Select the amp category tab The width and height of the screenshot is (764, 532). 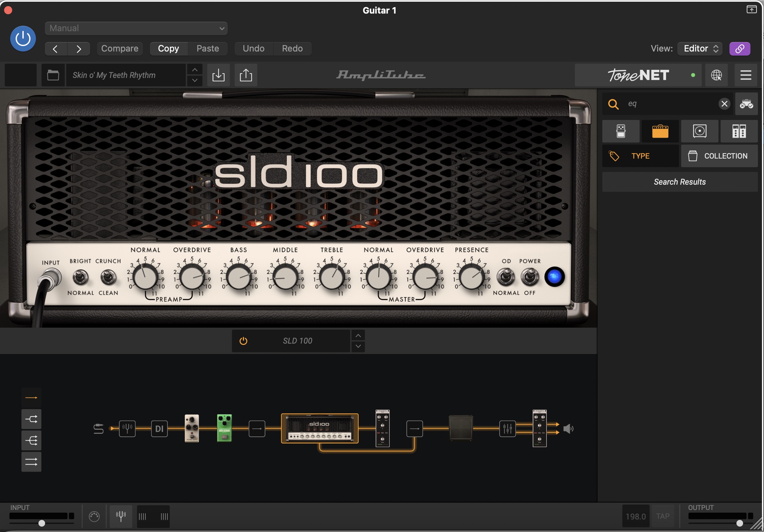(660, 131)
